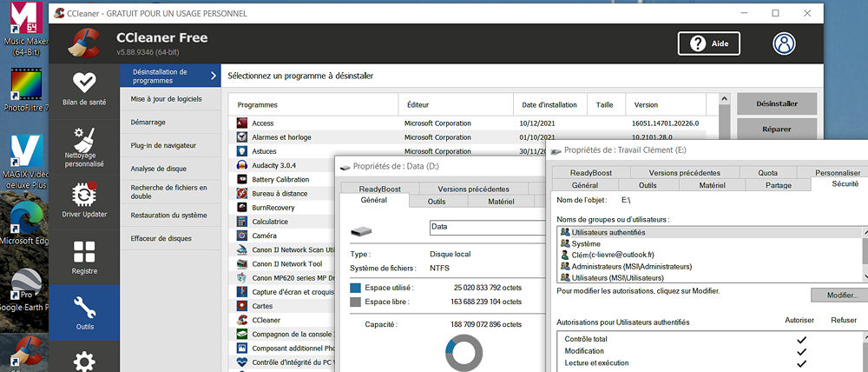Select Alarmes et horloge in list
868x372 pixels.
[282, 137]
